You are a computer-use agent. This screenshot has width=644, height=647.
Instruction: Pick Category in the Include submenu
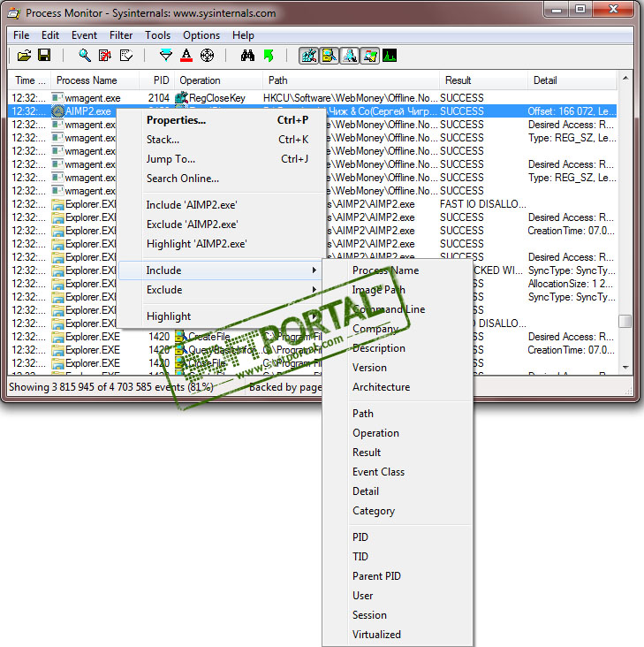coord(398,510)
